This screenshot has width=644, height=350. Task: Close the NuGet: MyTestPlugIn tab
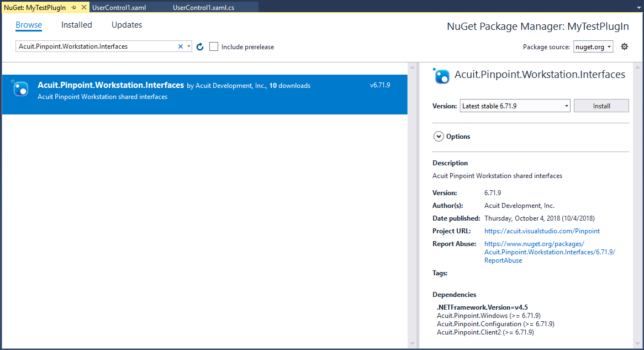[84, 7]
